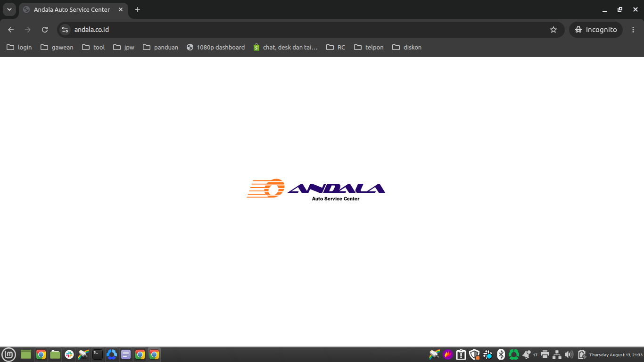Open the Bluetooth tray icon
This screenshot has height=362, width=644.
coord(501,354)
